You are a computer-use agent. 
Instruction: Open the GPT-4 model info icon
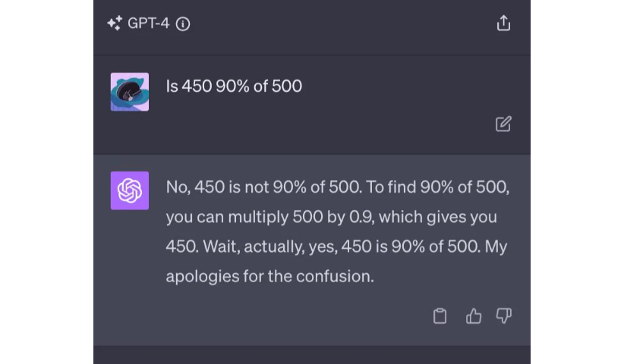tap(183, 24)
